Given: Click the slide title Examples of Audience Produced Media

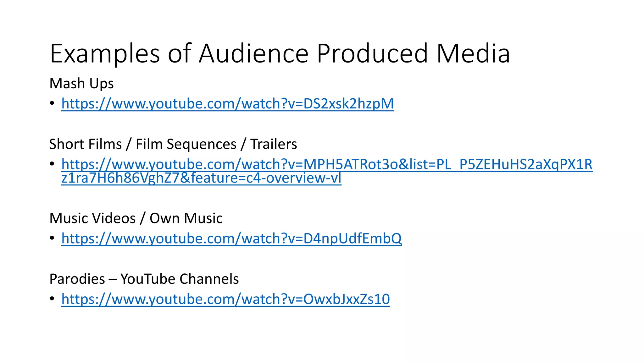Looking at the screenshot, I should pyautogui.click(x=280, y=54).
